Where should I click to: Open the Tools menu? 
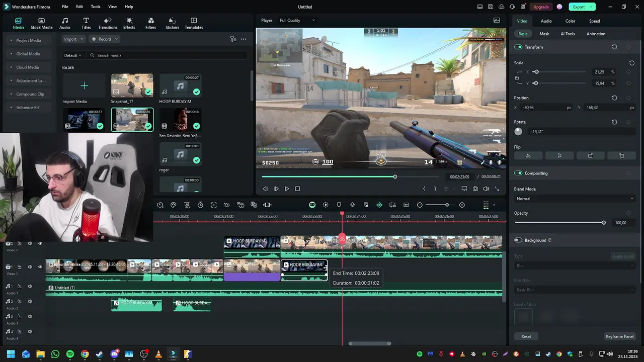coord(96,7)
